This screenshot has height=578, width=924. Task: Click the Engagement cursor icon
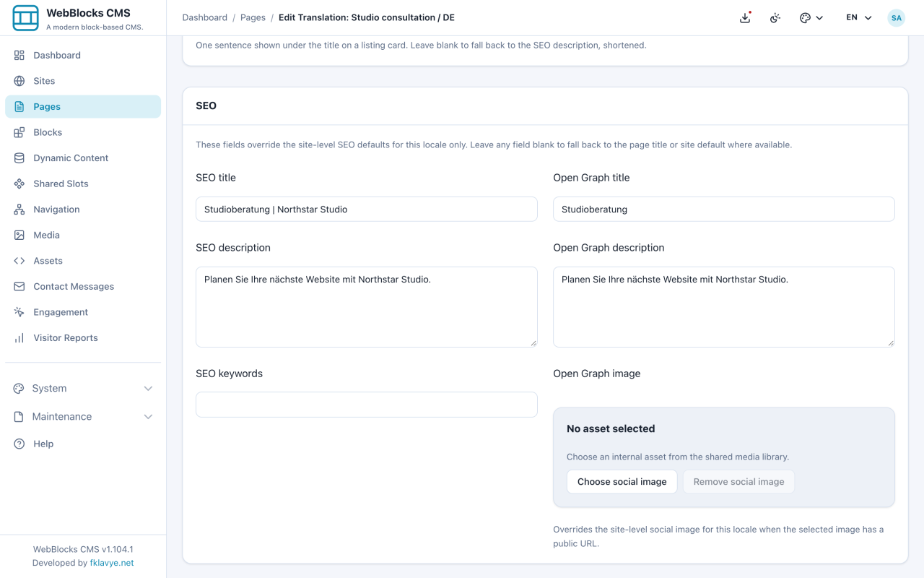(x=19, y=312)
